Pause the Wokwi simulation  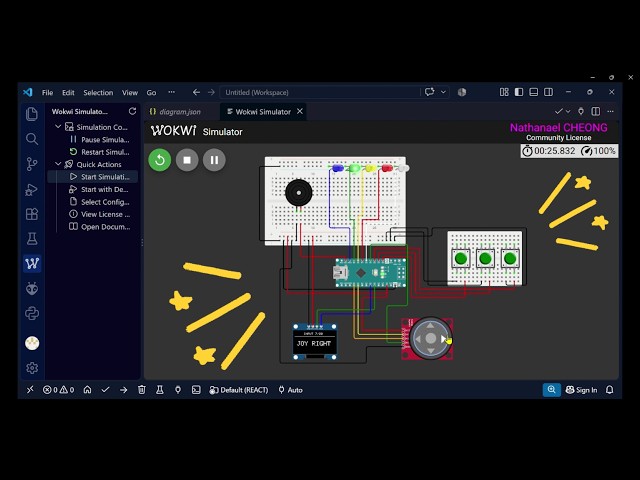tap(214, 160)
